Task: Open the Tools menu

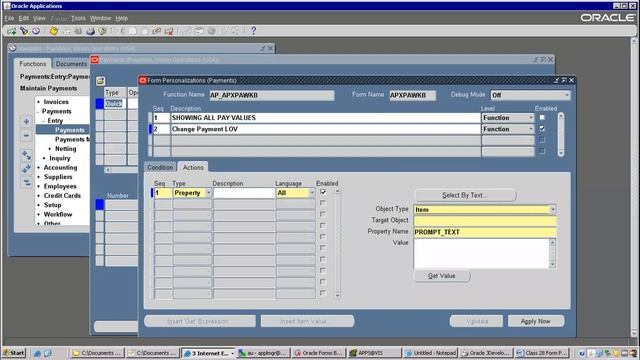Action: 78,18
